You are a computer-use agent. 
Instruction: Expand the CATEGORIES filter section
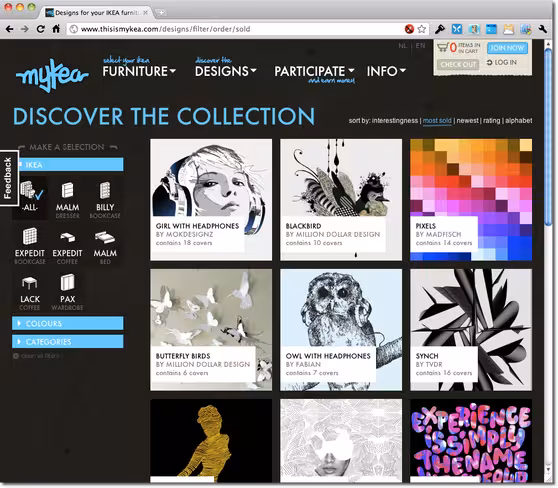(x=68, y=342)
